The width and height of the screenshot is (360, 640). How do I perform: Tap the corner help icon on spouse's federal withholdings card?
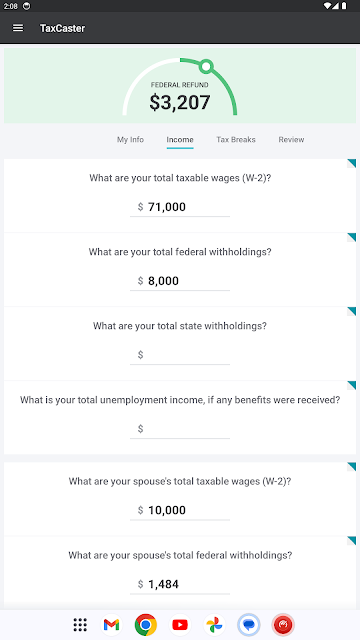(351, 541)
